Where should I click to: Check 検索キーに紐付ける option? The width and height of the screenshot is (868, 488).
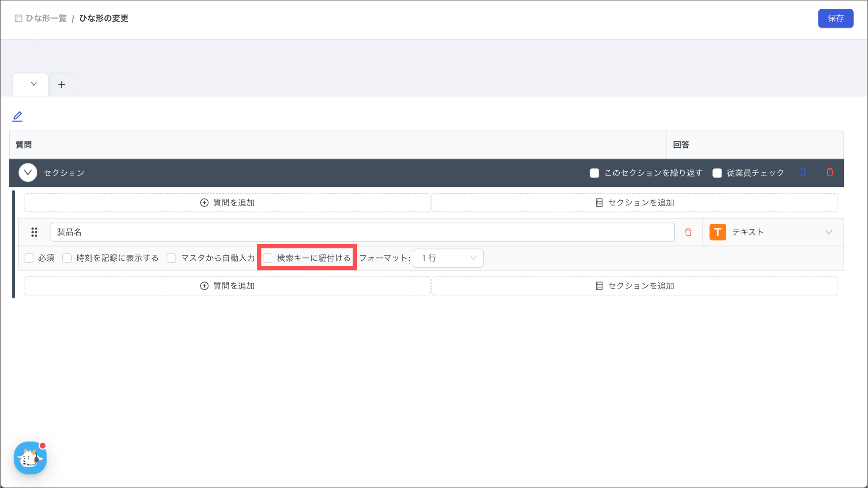(x=268, y=258)
